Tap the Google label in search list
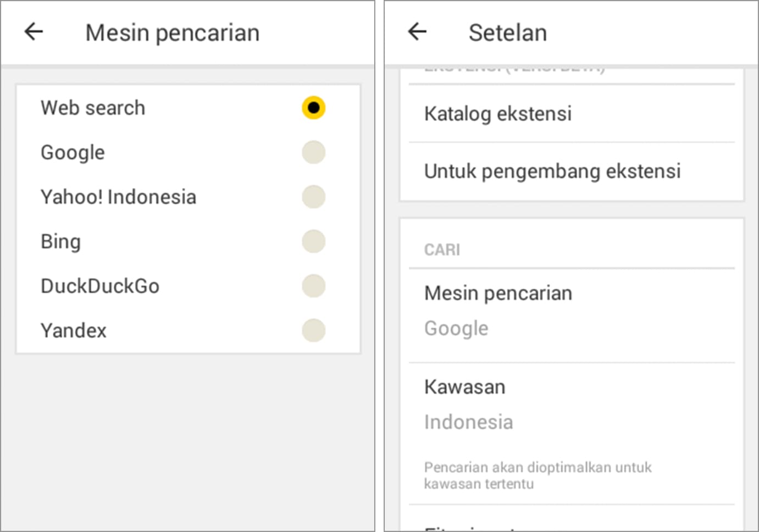The width and height of the screenshot is (759, 532). pos(73,152)
